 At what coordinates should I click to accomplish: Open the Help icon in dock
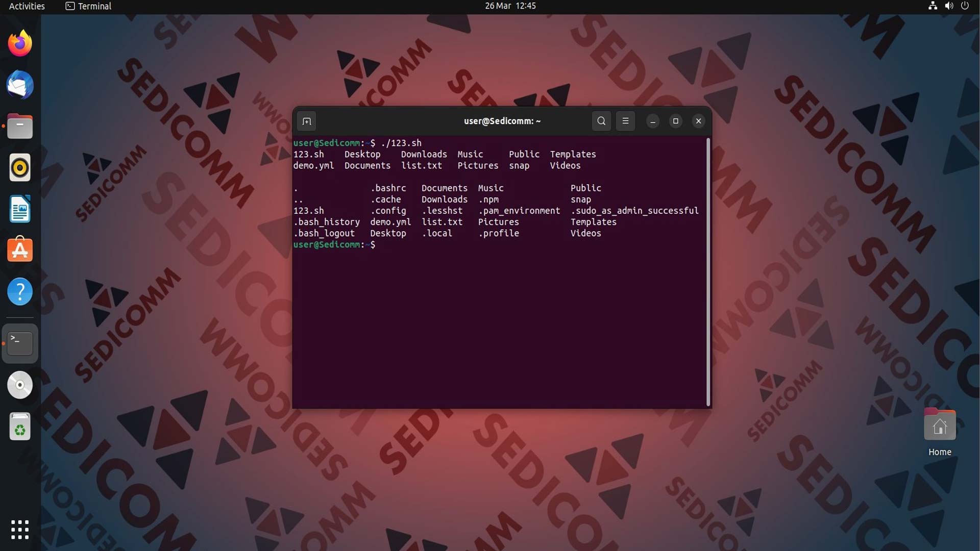click(x=20, y=291)
